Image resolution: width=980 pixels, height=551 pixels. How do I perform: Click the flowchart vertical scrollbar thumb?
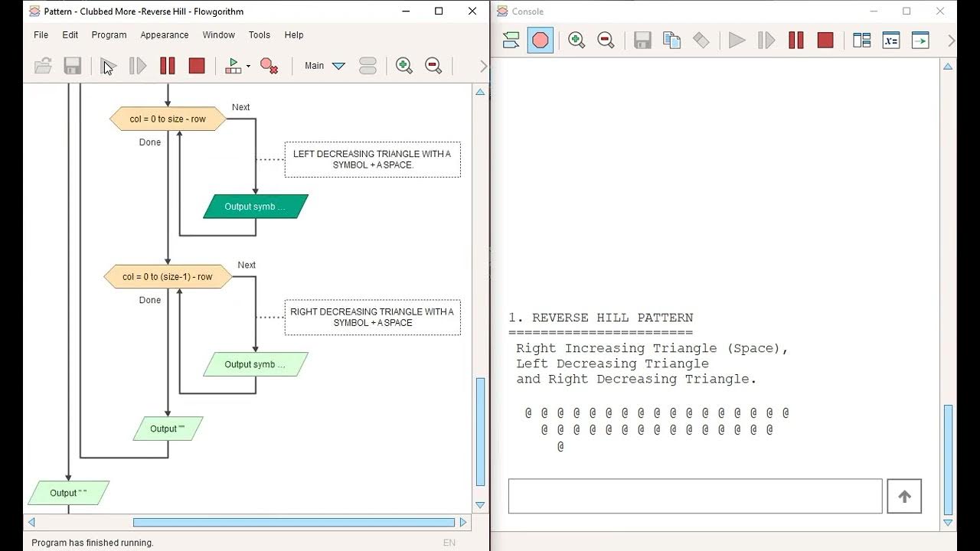pyautogui.click(x=480, y=432)
